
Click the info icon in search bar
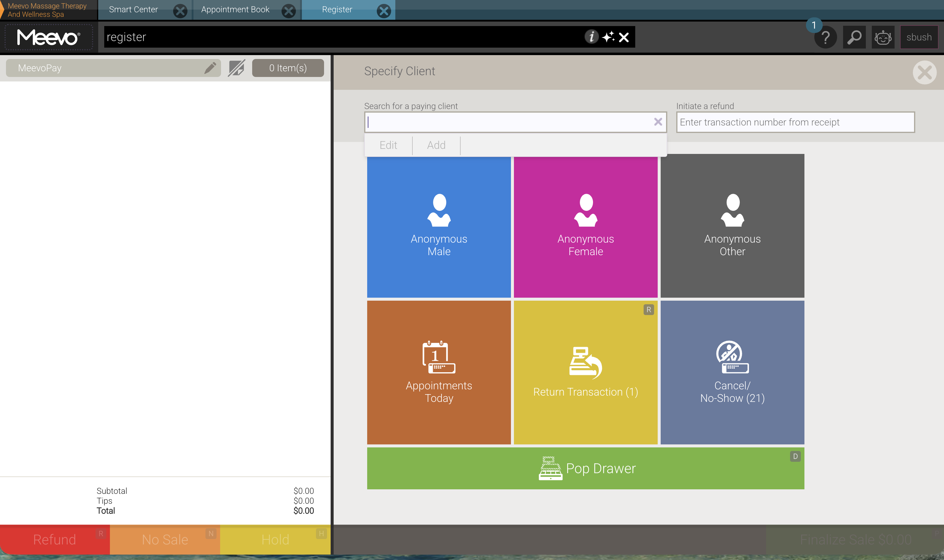[x=591, y=37]
